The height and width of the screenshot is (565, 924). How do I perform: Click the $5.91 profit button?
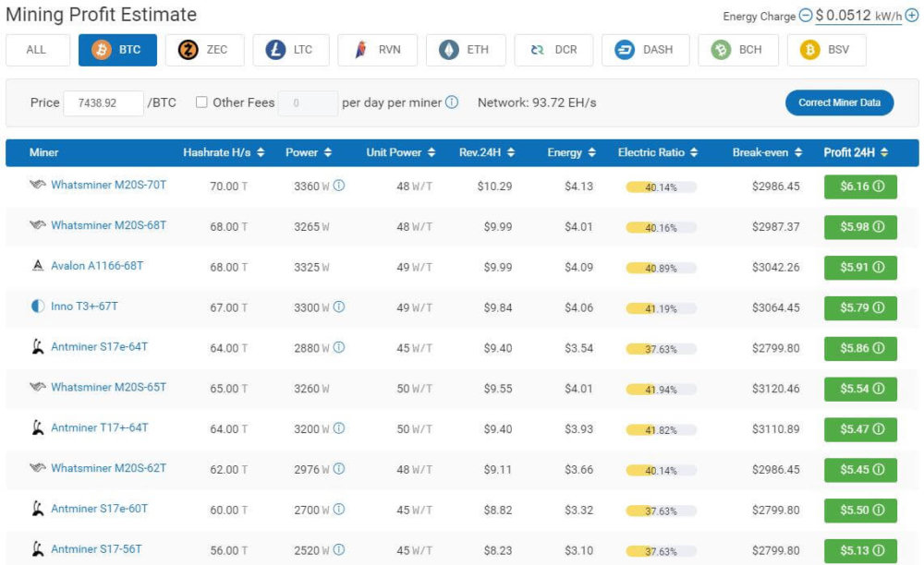coord(860,267)
